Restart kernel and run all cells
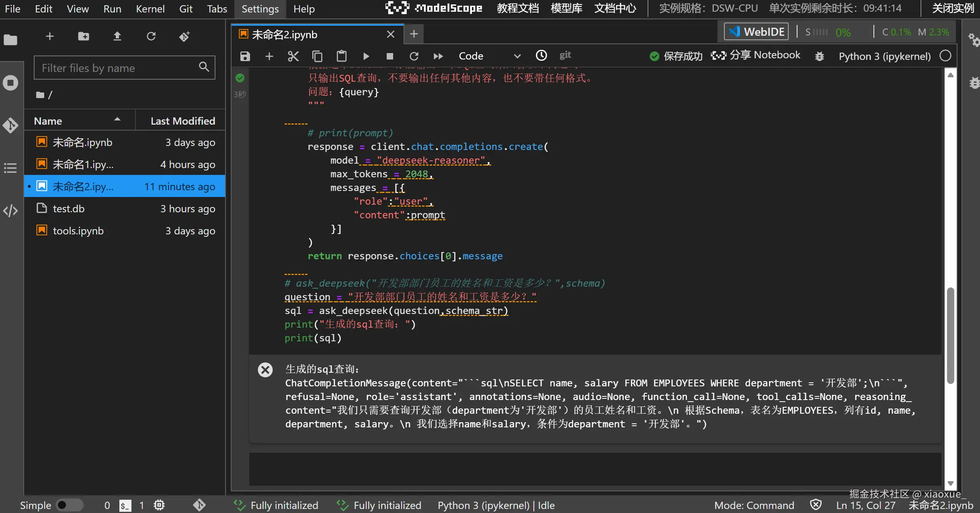Image resolution: width=980 pixels, height=513 pixels. 438,56
